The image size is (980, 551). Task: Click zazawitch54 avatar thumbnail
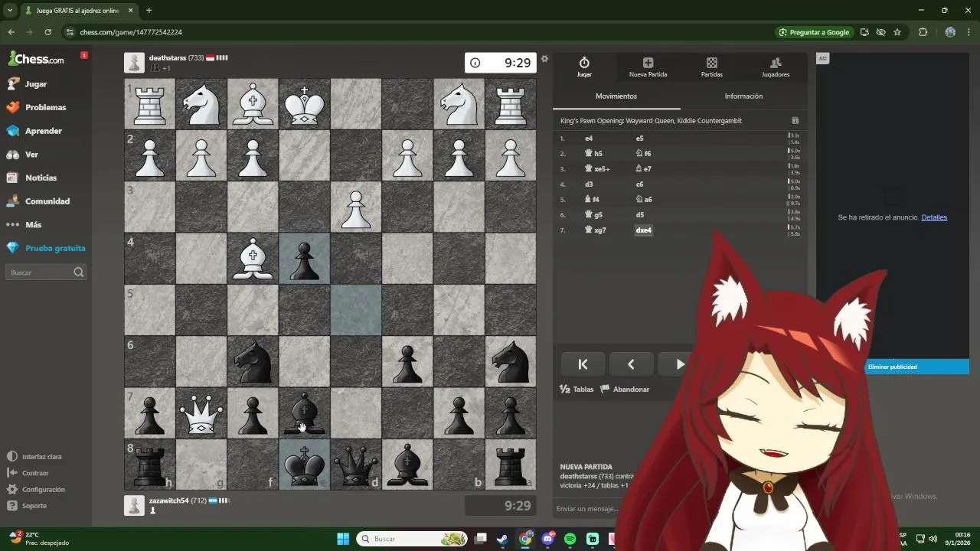click(134, 505)
